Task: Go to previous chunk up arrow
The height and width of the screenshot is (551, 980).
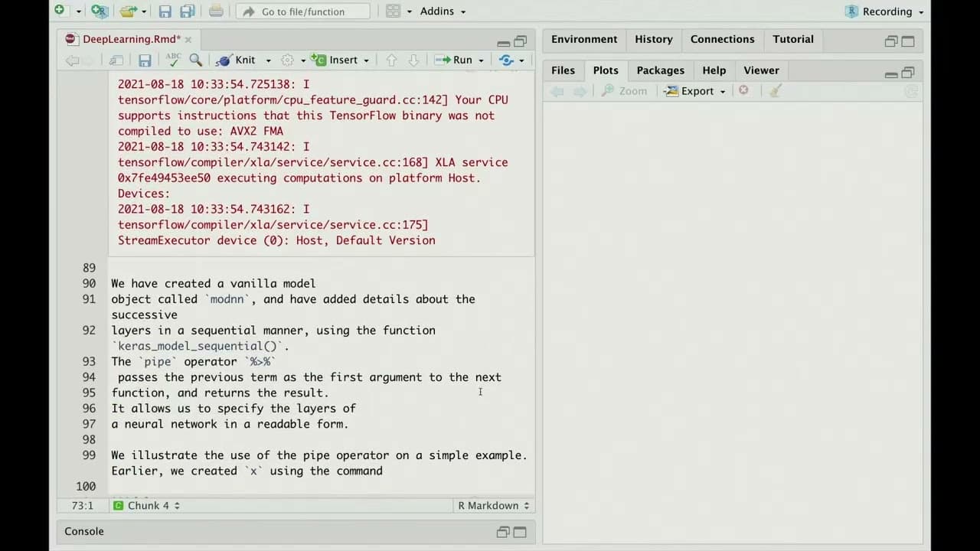Action: coord(391,60)
